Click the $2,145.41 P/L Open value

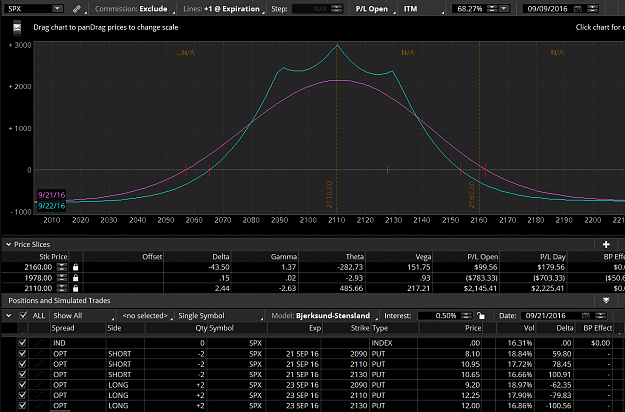click(480, 288)
